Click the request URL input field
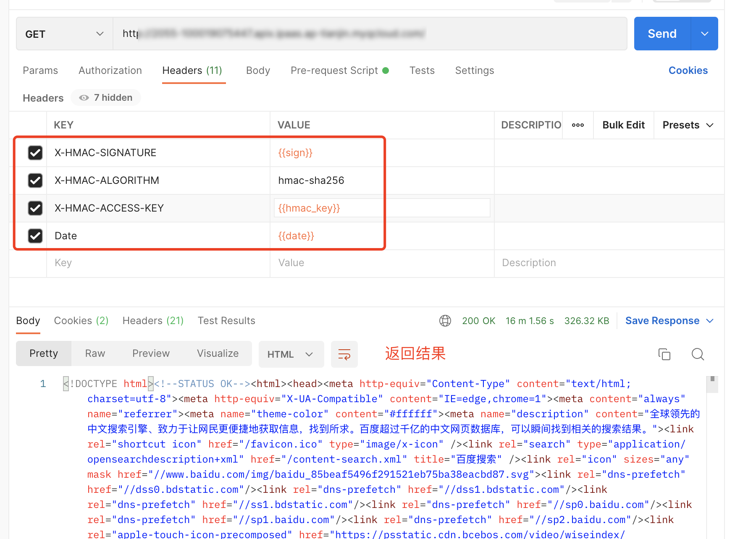This screenshot has width=756, height=539. [x=370, y=34]
